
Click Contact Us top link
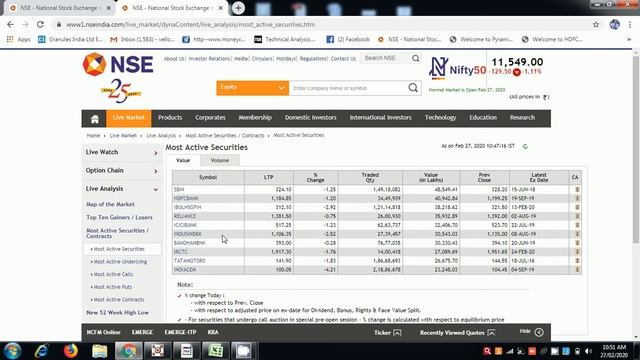343,59
